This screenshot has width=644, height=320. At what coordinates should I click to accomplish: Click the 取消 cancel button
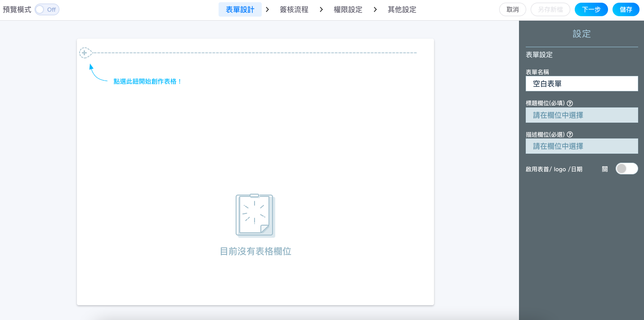tap(513, 9)
